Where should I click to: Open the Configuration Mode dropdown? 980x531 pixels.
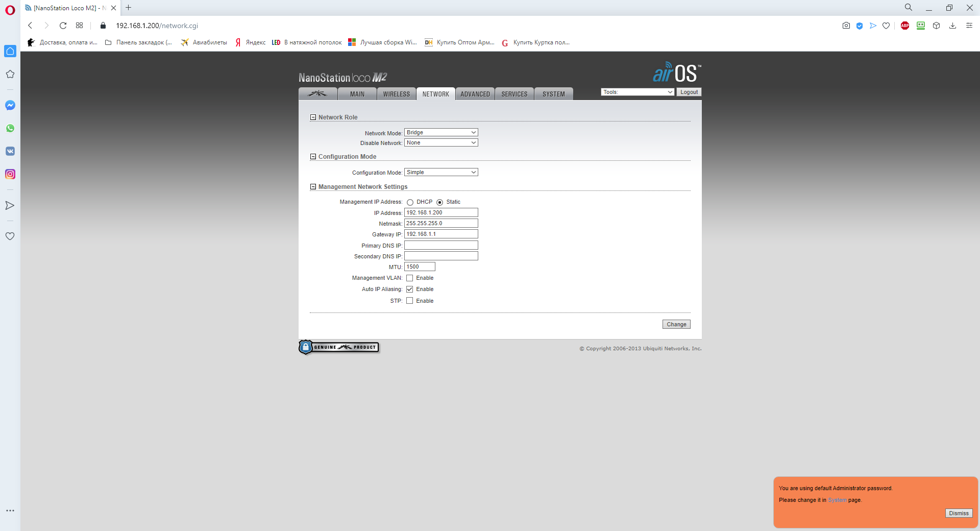coord(441,172)
